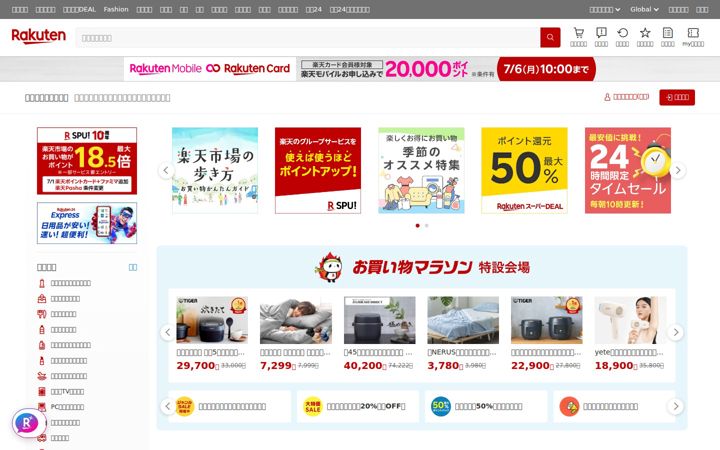
Task: Open the 7,299 yen pillow product
Action: pyautogui.click(x=295, y=334)
